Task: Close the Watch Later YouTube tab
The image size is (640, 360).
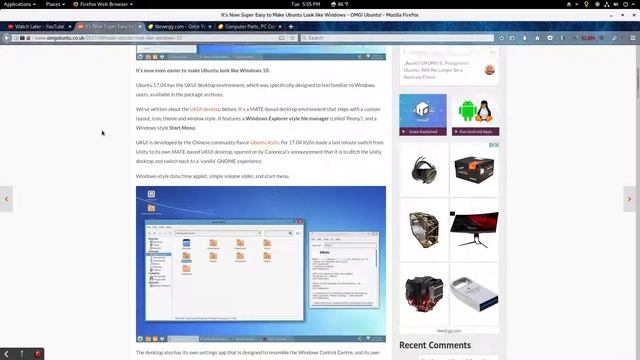Action: click(x=70, y=27)
